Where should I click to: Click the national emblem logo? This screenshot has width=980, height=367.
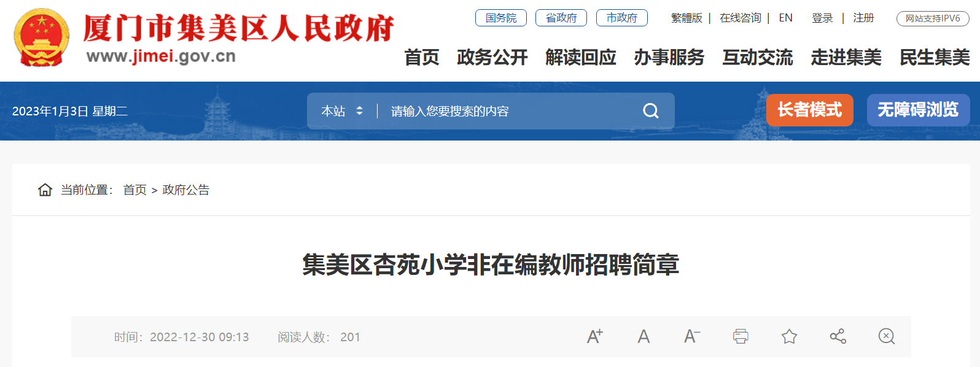(41, 38)
